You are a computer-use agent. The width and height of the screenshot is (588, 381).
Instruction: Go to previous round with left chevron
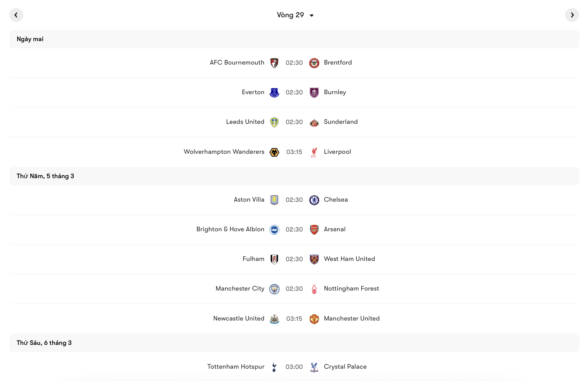pyautogui.click(x=16, y=15)
